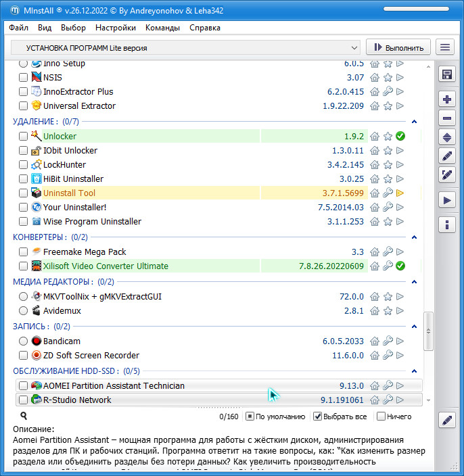Image resolution: width=464 pixels, height=476 pixels.
Task: Open the Настройки menu
Action: click(115, 28)
